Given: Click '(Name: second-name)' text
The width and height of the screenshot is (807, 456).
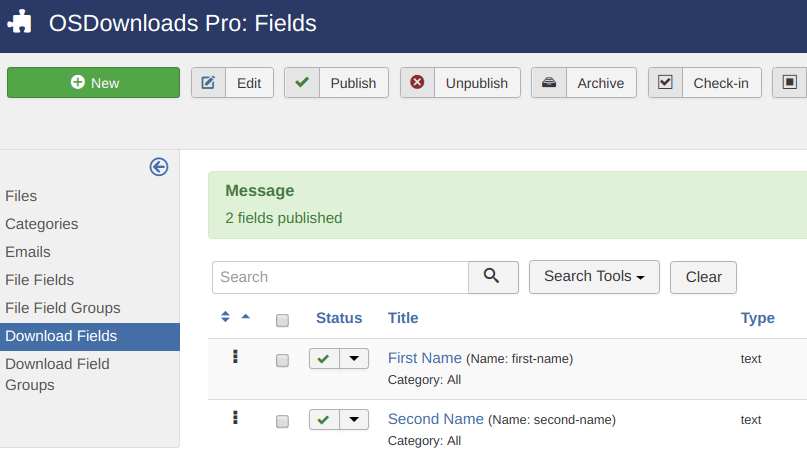Looking at the screenshot, I should (x=552, y=420).
